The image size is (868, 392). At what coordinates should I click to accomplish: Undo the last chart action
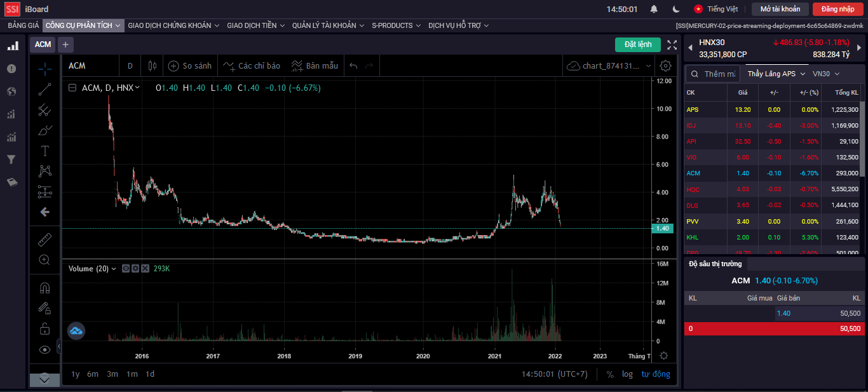(353, 65)
